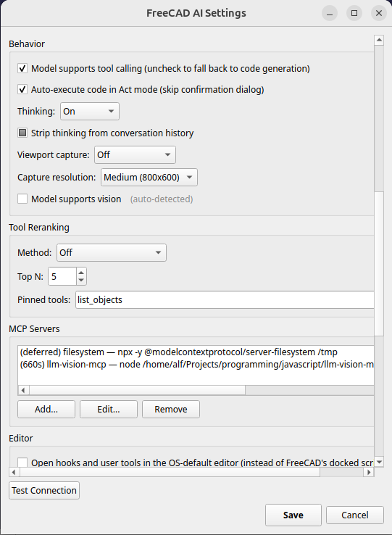Save the AI settings
Screen dimensions: 392x535
293,515
